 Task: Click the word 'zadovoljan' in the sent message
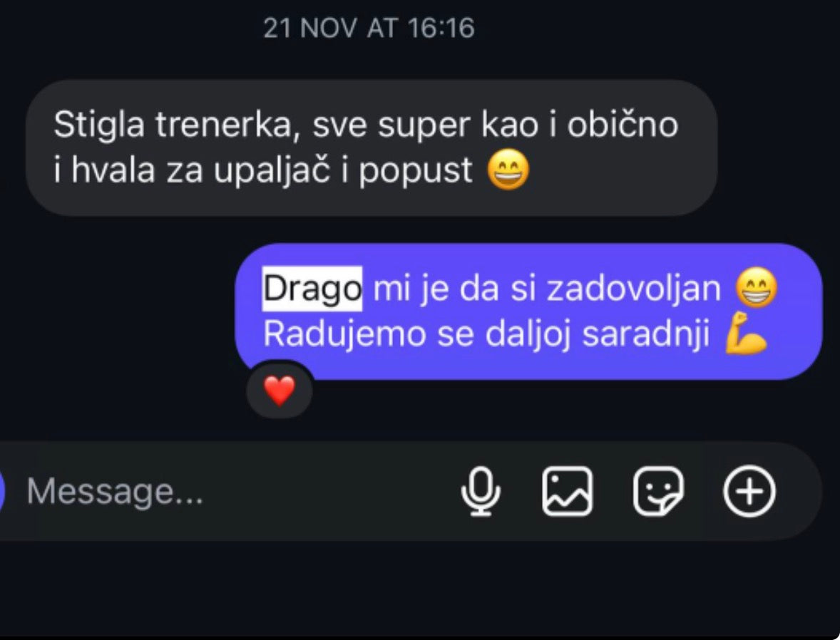coord(633,289)
